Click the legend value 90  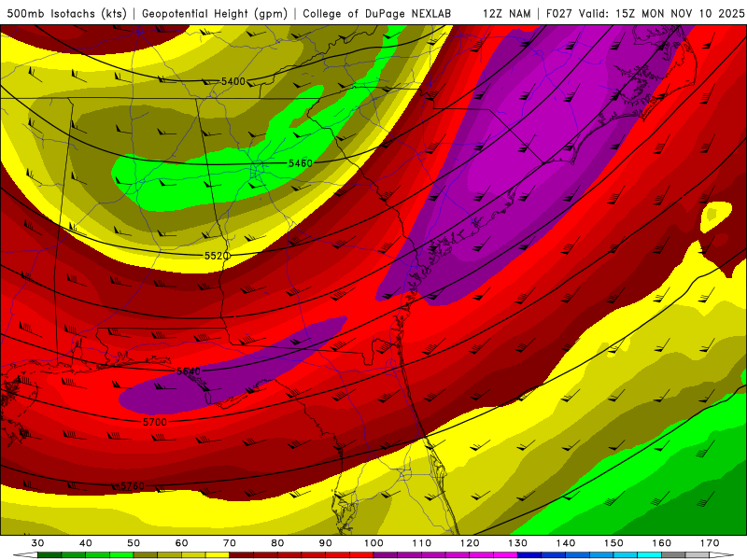click(326, 543)
